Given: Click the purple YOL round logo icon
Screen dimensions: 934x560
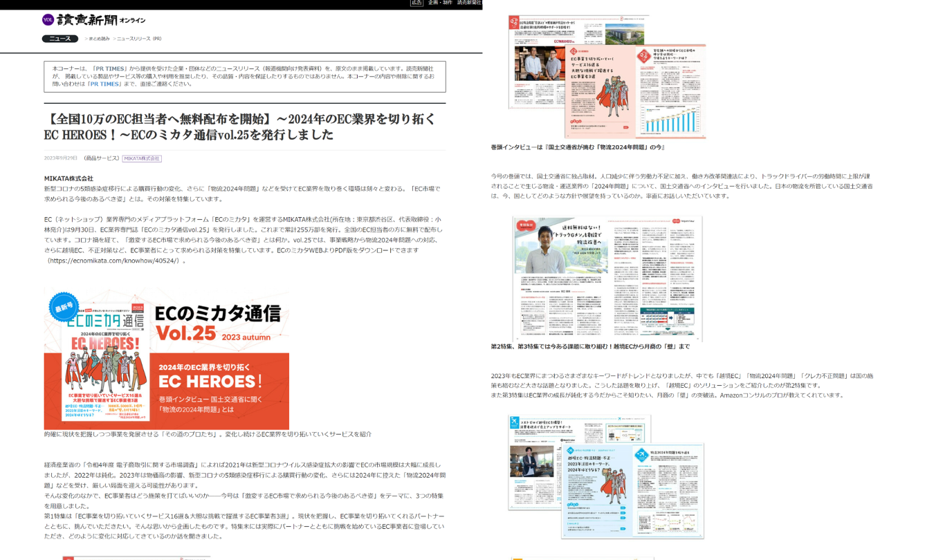Looking at the screenshot, I should (48, 19).
